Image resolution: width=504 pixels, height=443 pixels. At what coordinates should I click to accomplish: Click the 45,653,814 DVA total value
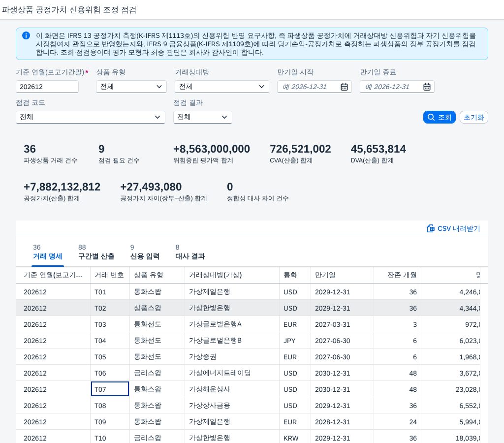tap(378, 149)
